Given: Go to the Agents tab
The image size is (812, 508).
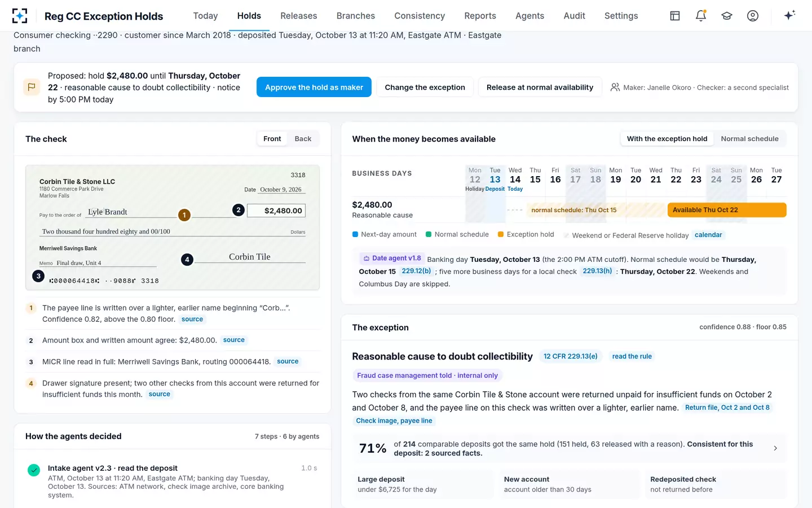Looking at the screenshot, I should [x=530, y=16].
